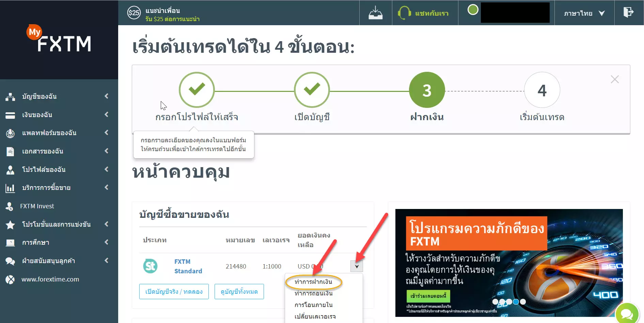This screenshot has height=323, width=644.
Task: Click completed step 2 open account circle
Action: coord(312,90)
